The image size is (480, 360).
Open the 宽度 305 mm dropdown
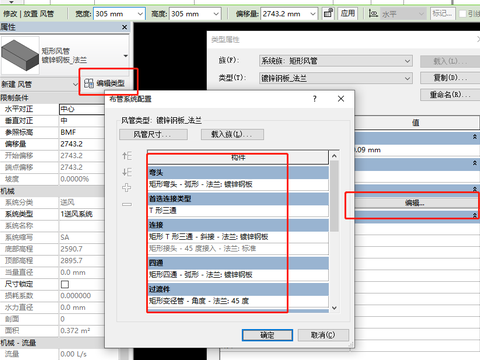tap(140, 14)
